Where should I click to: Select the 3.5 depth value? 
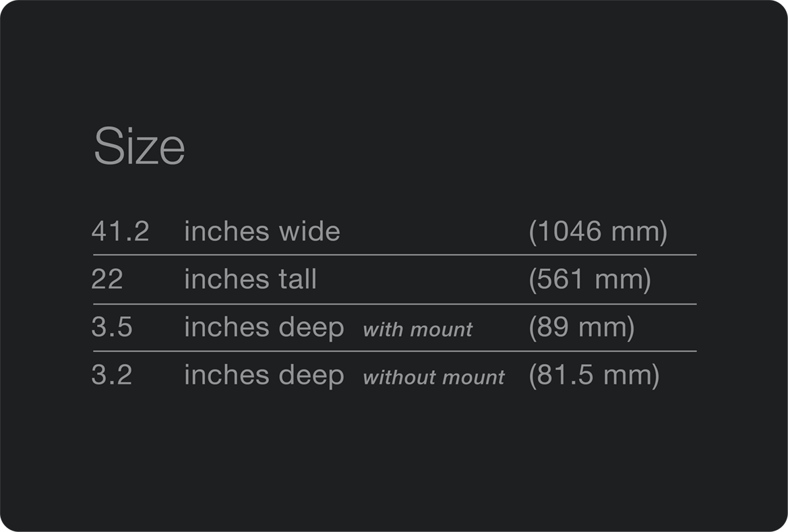pos(112,327)
